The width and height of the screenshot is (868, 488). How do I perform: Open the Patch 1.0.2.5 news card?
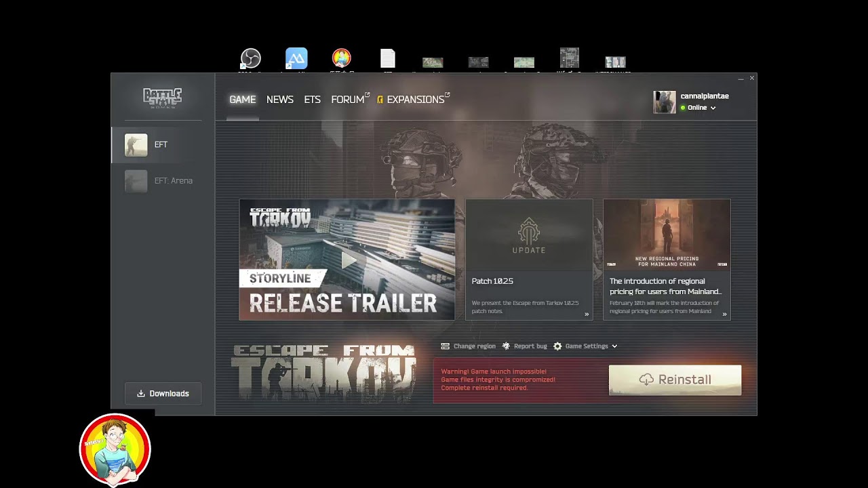[x=529, y=260]
